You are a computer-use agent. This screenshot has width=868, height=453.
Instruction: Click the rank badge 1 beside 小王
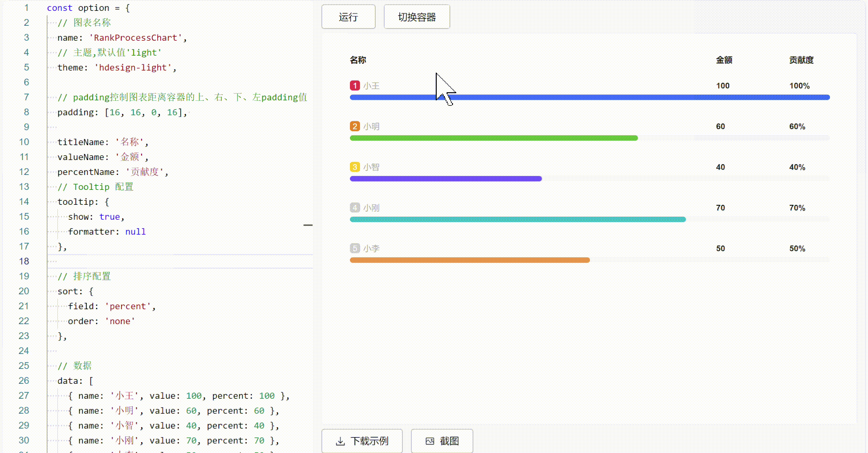(355, 85)
